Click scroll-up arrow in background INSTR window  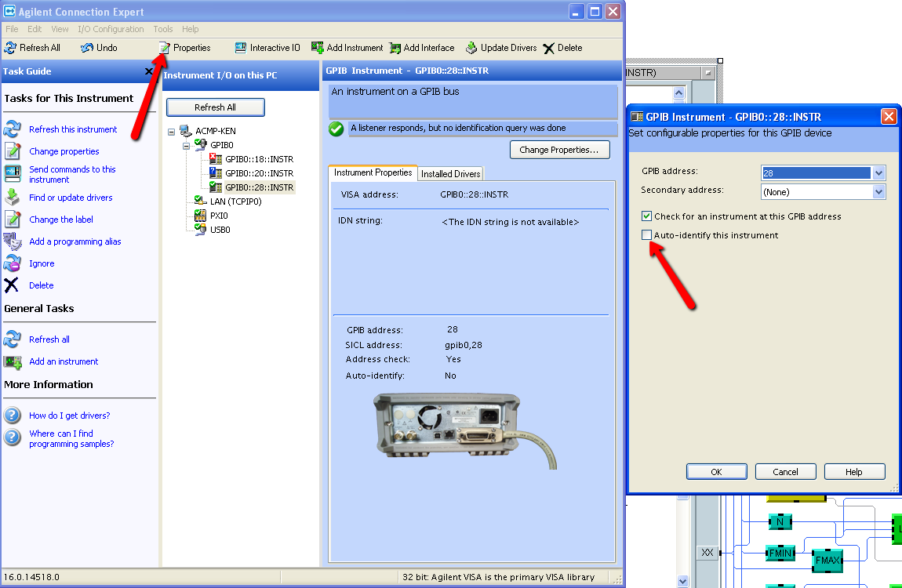[x=678, y=93]
